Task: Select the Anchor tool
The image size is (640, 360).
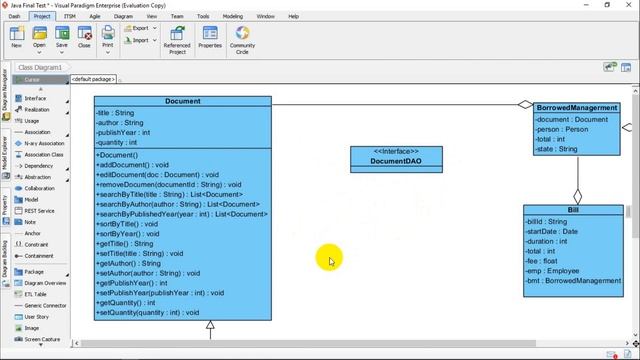Action: coord(32,233)
